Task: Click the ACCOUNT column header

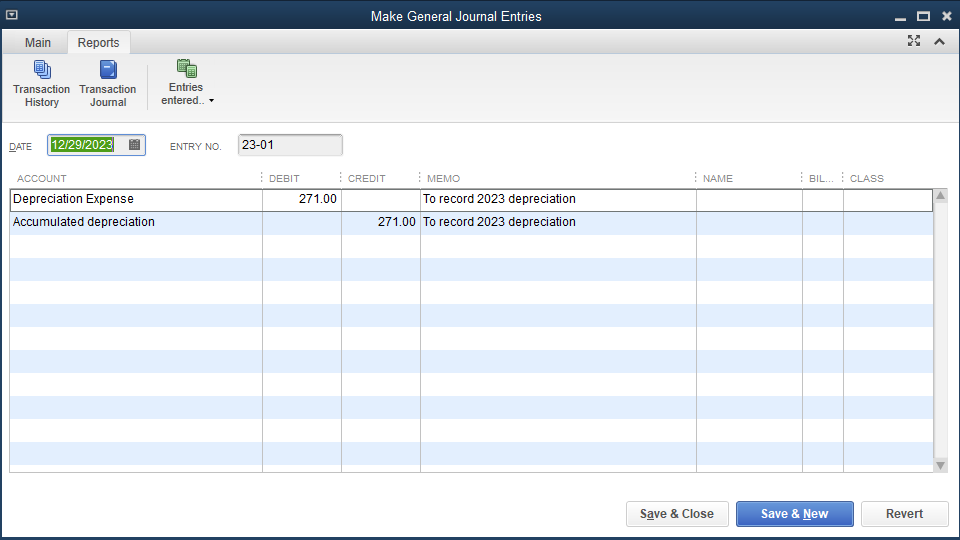Action: click(x=42, y=179)
